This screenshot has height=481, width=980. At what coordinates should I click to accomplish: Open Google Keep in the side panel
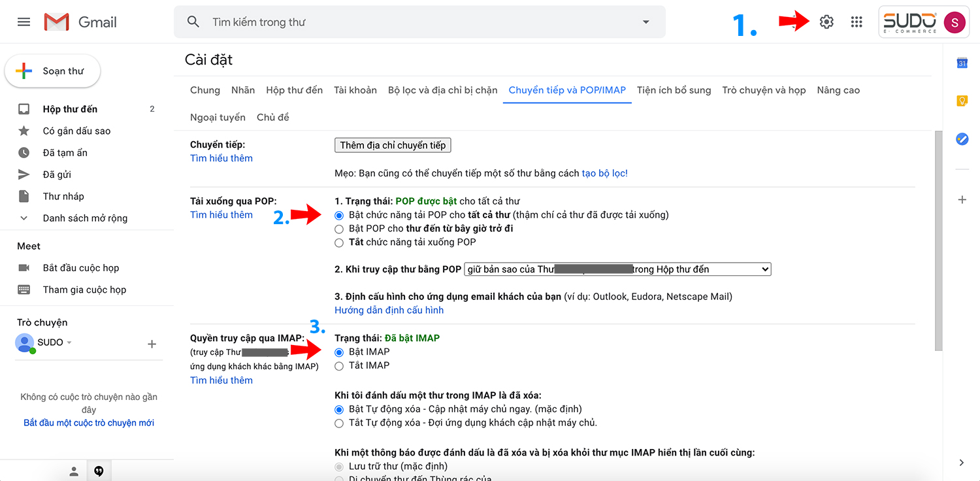[x=962, y=101]
